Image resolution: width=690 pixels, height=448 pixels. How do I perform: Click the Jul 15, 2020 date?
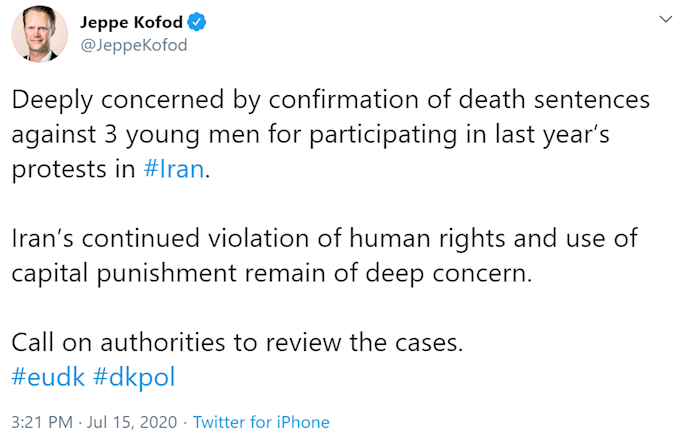[132, 422]
